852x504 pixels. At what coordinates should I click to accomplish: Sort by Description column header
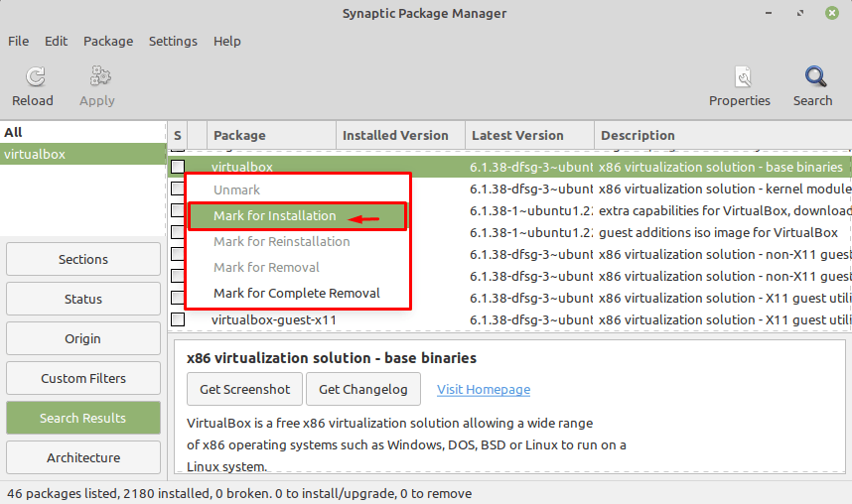click(x=723, y=135)
